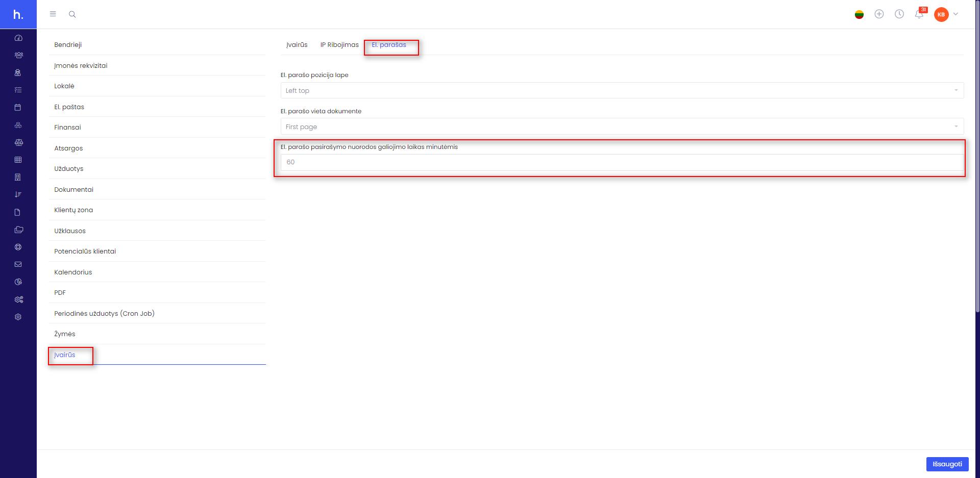
Task: Open the balance scales icon in the sidebar
Action: 18,142
